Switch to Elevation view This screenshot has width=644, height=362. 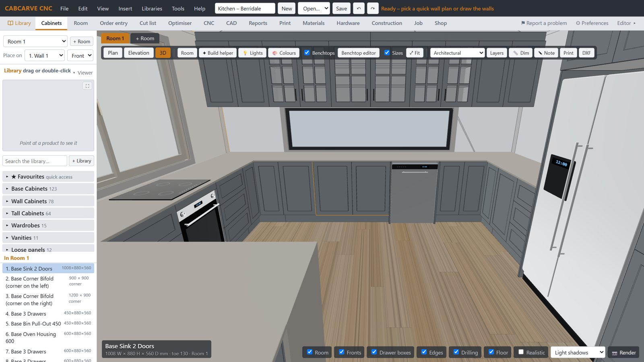click(139, 53)
